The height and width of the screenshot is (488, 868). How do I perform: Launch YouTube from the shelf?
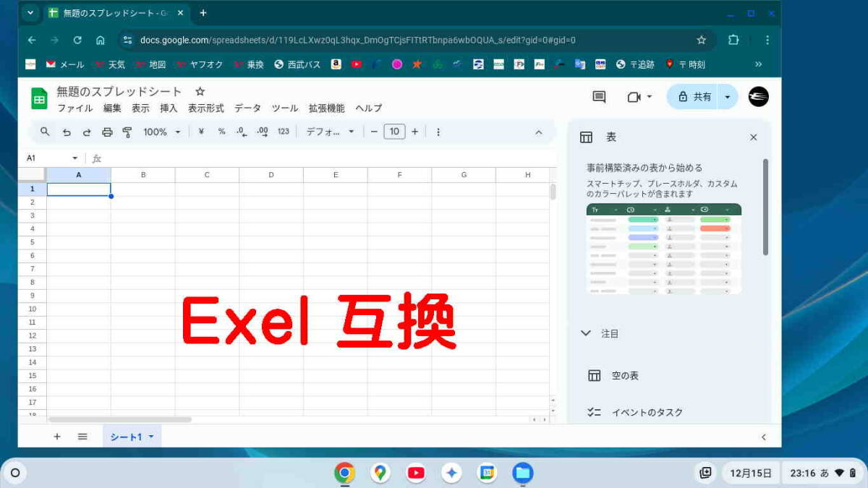coord(416,473)
